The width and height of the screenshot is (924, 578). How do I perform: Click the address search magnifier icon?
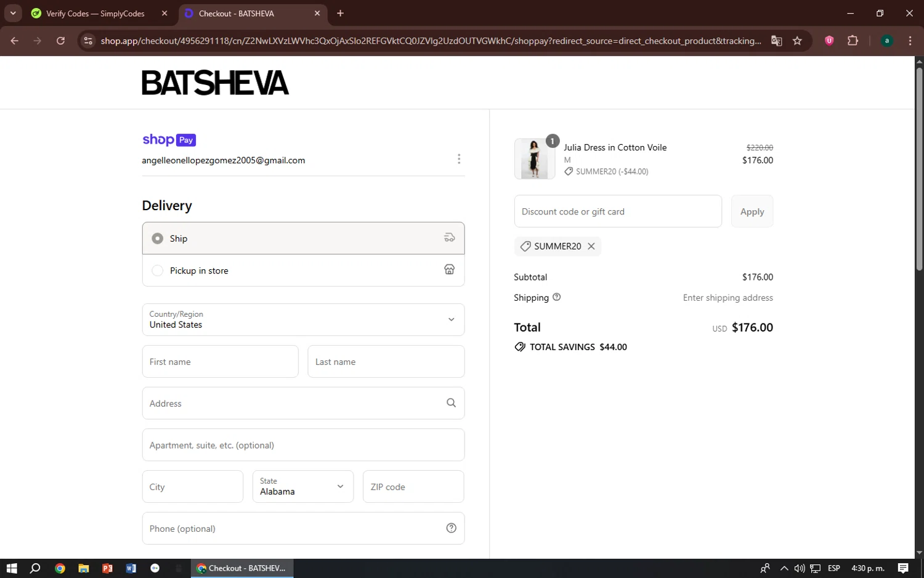[x=451, y=403]
